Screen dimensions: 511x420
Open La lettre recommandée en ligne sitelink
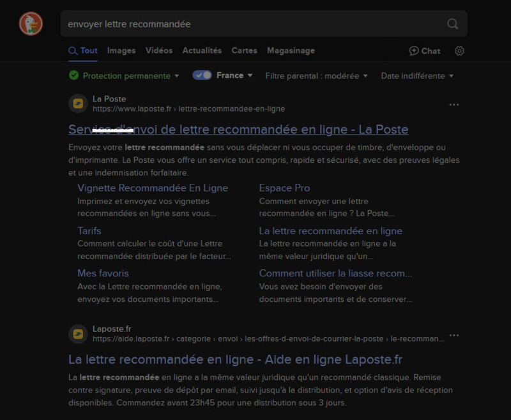pyautogui.click(x=331, y=231)
